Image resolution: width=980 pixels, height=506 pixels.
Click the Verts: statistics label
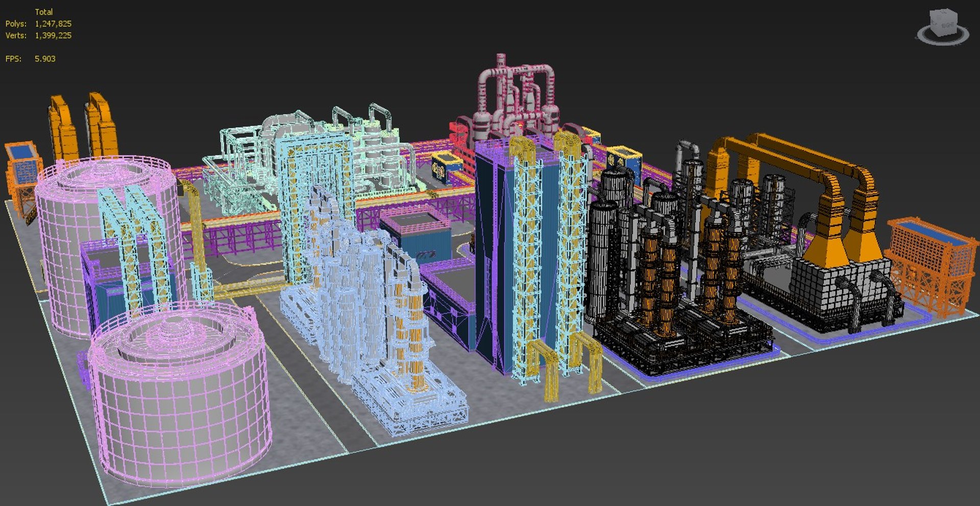(x=16, y=35)
